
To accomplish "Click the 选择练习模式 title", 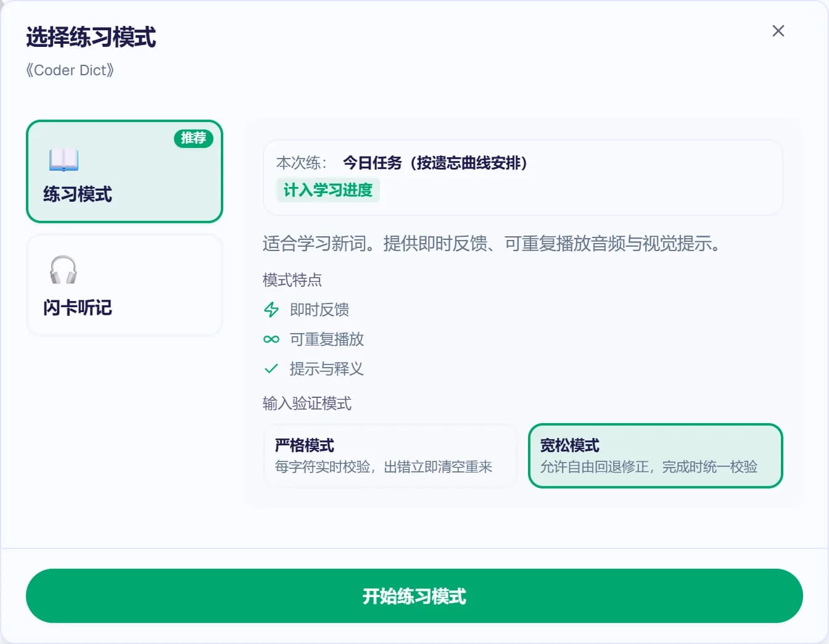I will [x=91, y=37].
